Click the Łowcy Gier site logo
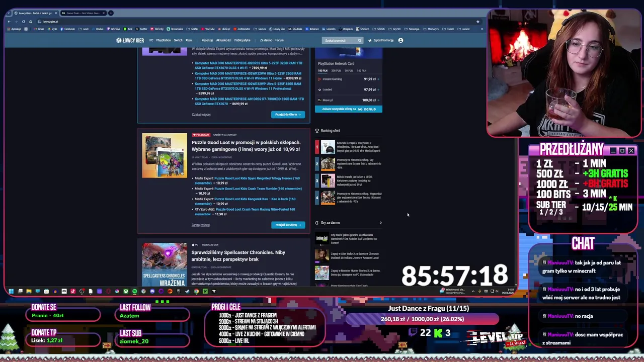Image resolution: width=644 pixels, height=362 pixels. (130, 40)
